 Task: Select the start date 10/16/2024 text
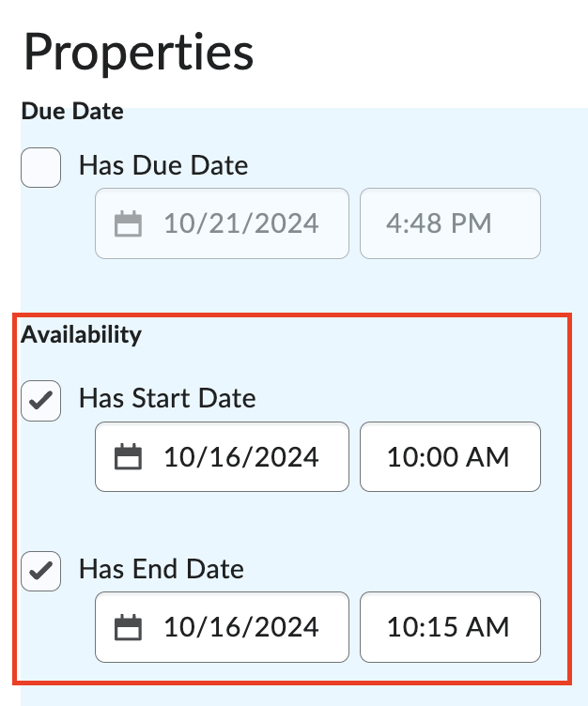tap(241, 457)
